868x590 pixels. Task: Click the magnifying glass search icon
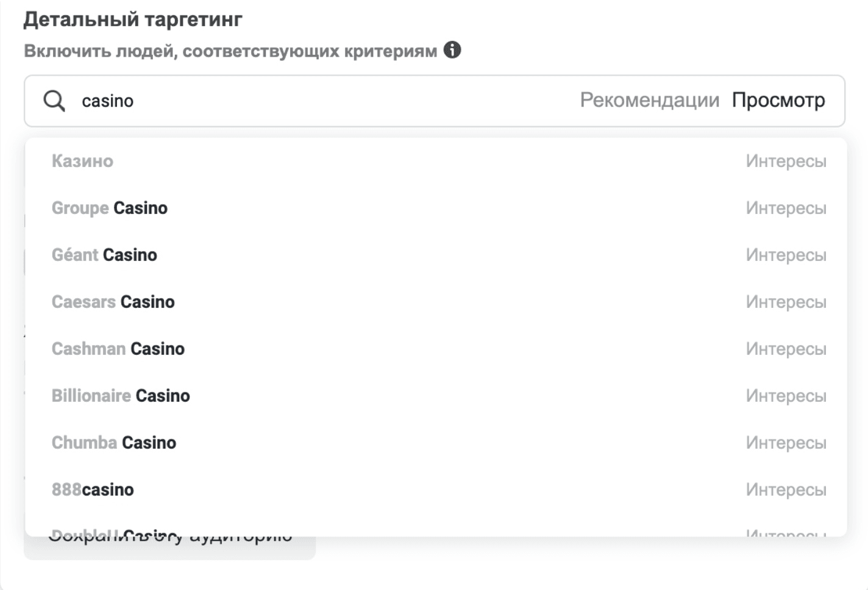(x=54, y=101)
